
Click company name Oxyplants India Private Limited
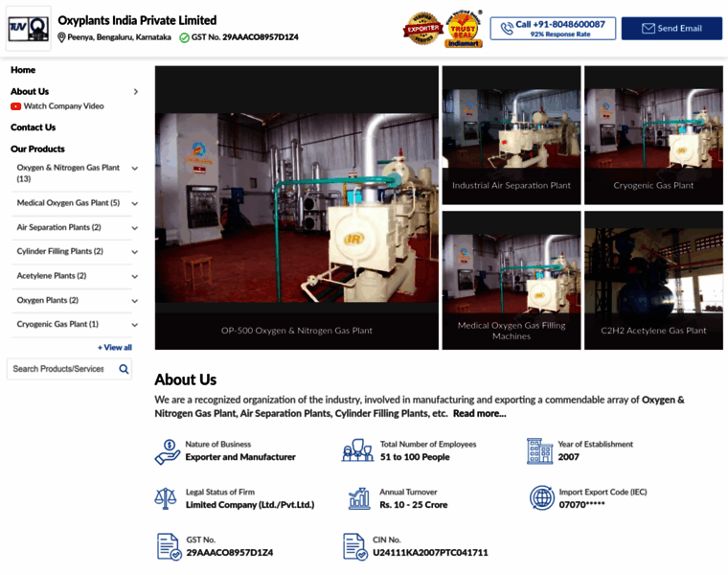click(137, 20)
